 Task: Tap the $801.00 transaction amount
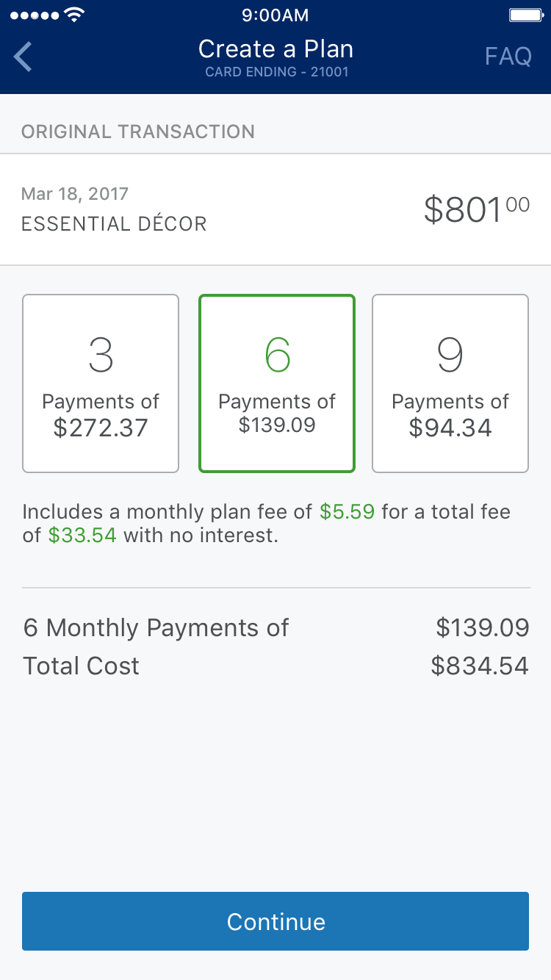point(476,210)
